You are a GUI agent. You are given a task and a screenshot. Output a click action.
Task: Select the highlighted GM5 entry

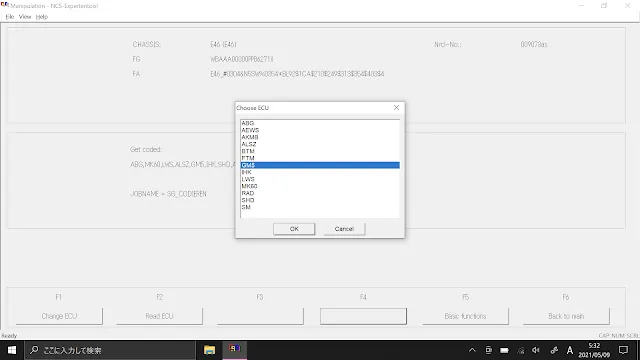[x=320, y=165]
